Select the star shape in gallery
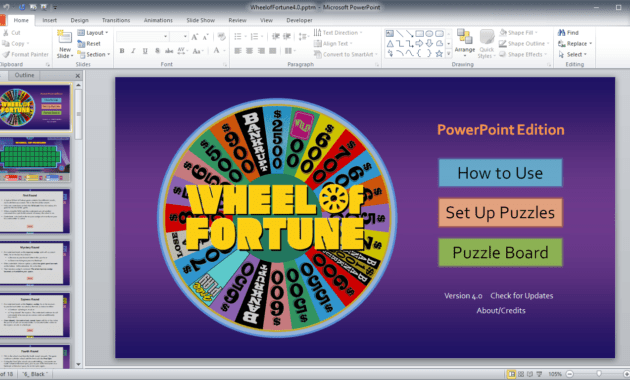This screenshot has width=630, height=380. point(439,53)
